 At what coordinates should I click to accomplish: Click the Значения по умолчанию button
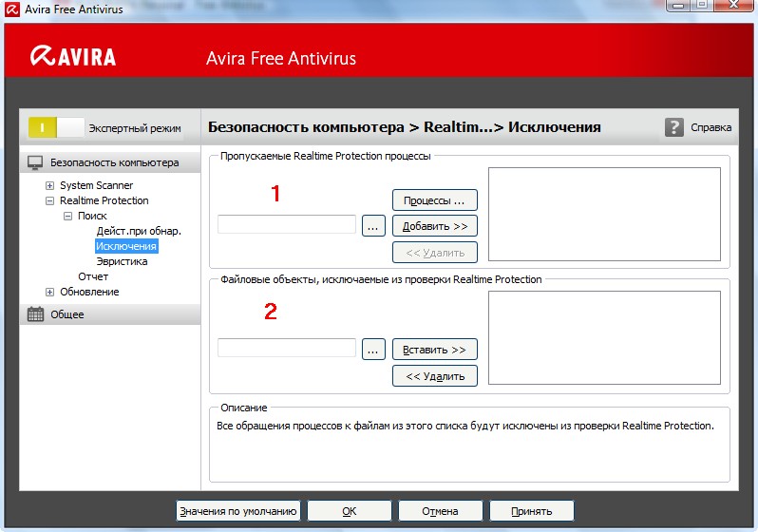[237, 511]
